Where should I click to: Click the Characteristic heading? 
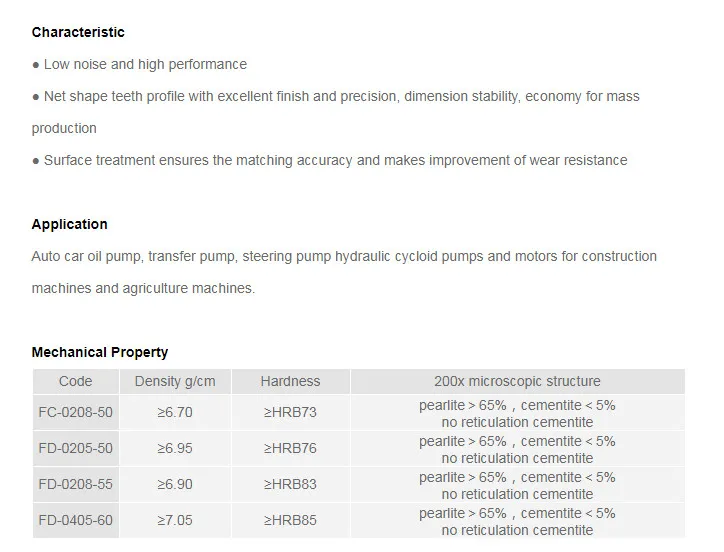click(78, 32)
